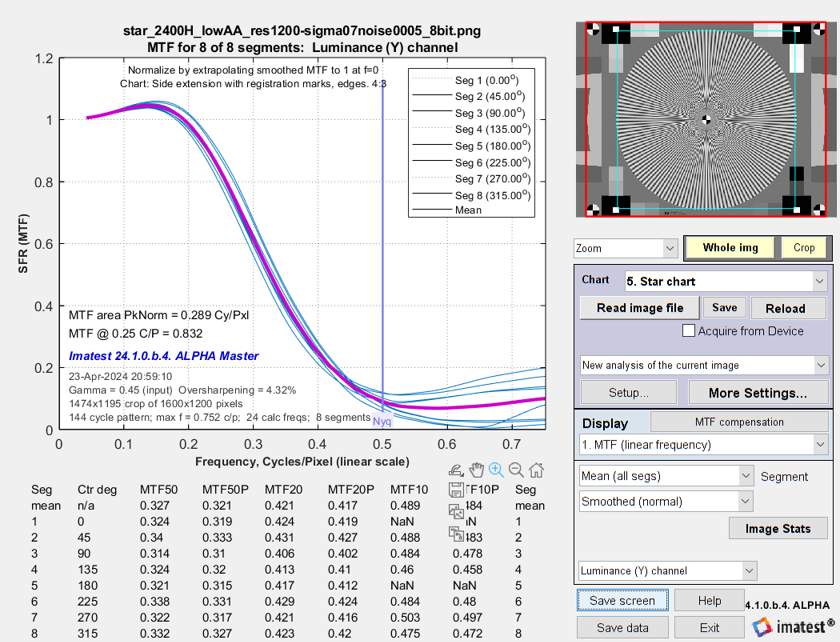Click the Read image file button
Viewport: 840px width, 642px height.
[640, 308]
